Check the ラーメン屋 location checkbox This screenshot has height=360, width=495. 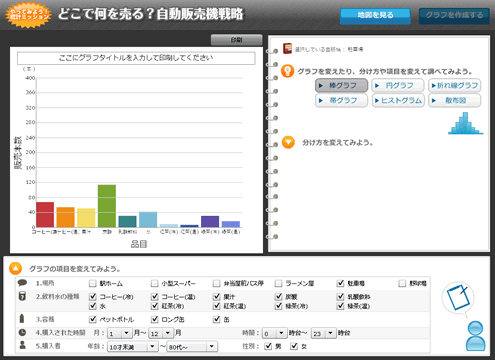pyautogui.click(x=278, y=283)
